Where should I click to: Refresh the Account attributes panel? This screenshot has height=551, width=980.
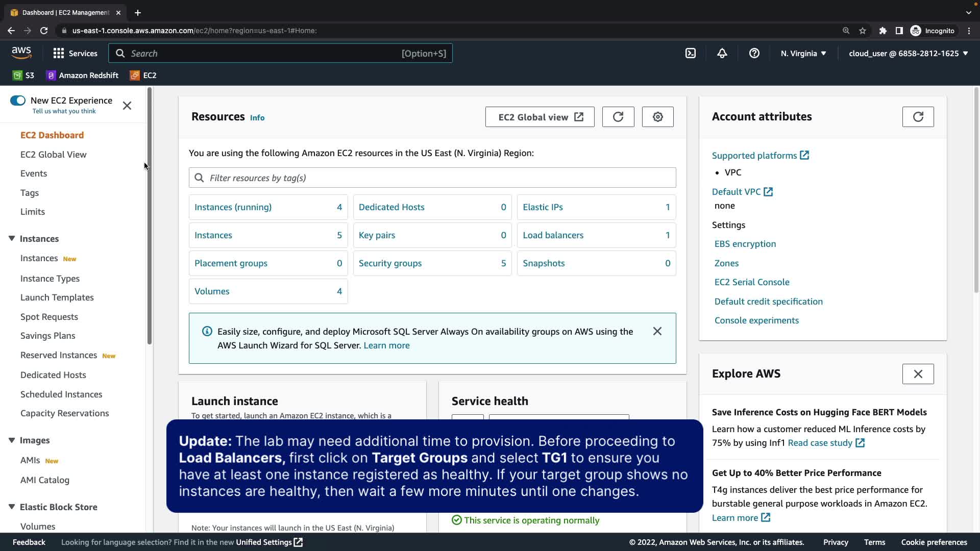coord(918,117)
